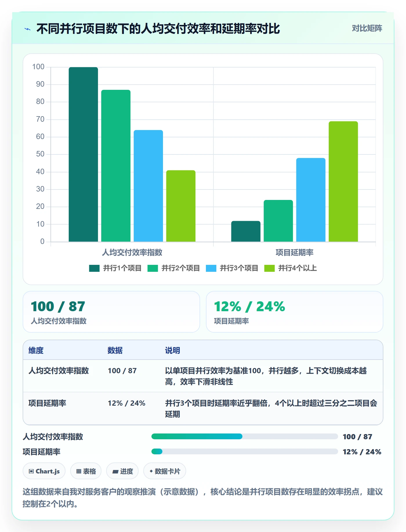
Task: Click the 对比矩阵 label in the header
Action: point(367,28)
